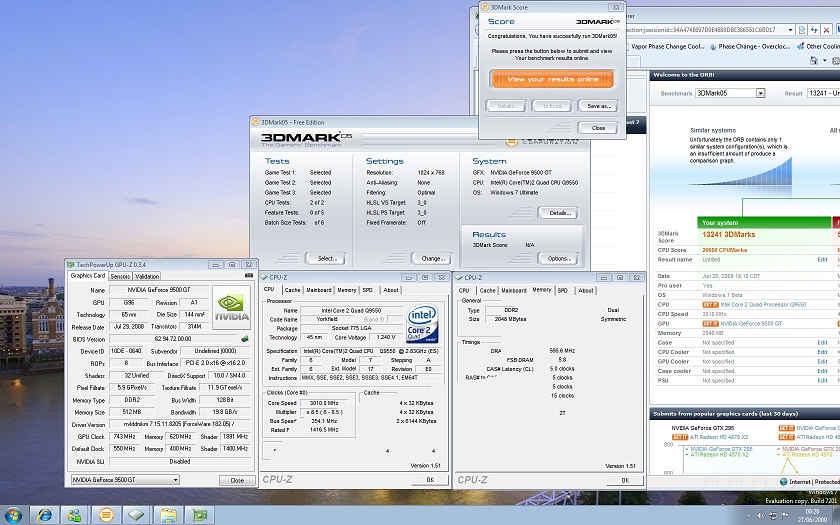Select the Graphics Card tab in GPU-Z
The width and height of the screenshot is (840, 525).
[88, 275]
